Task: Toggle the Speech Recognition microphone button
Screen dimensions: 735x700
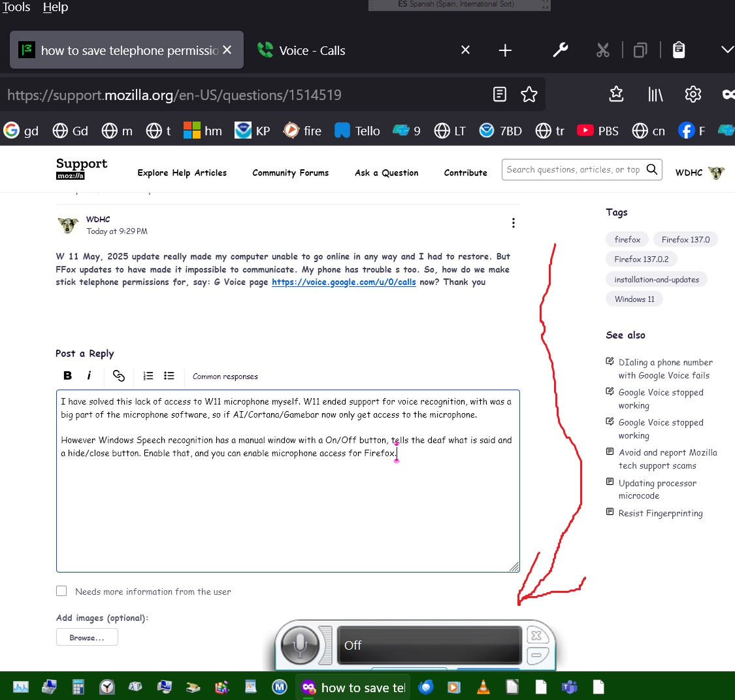Action: click(300, 645)
